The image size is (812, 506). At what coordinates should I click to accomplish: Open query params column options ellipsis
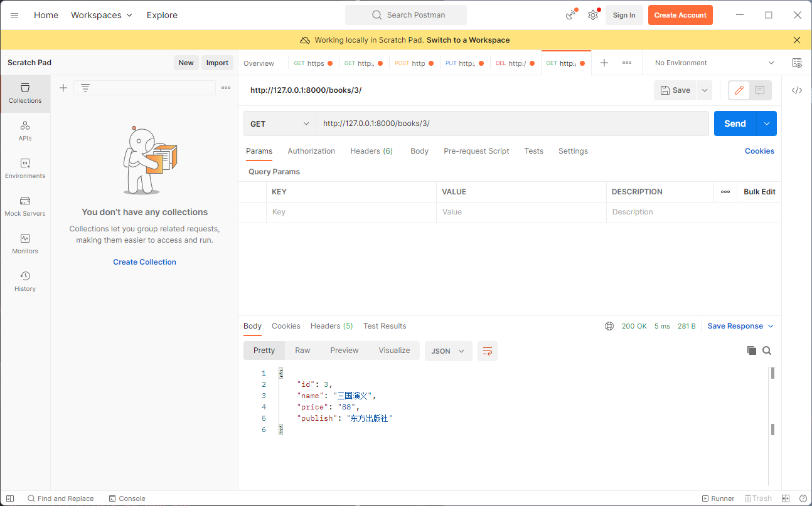(x=725, y=192)
